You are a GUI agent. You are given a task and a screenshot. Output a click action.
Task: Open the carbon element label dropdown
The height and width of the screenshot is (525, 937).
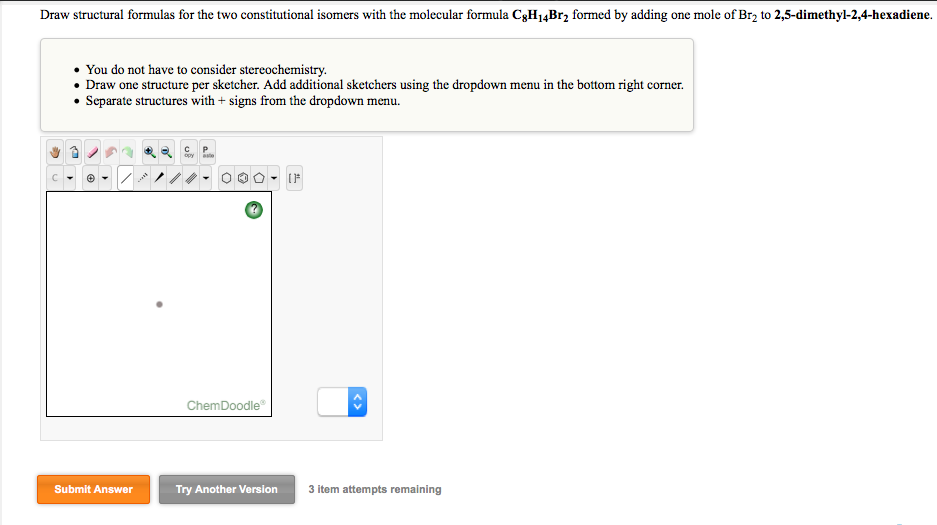point(69,179)
